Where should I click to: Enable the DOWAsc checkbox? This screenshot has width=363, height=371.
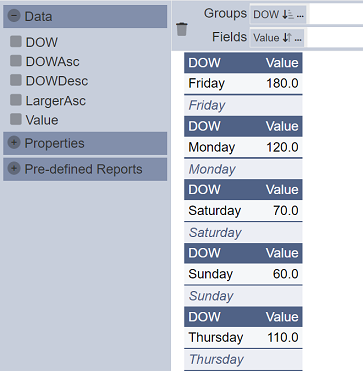[x=16, y=61]
